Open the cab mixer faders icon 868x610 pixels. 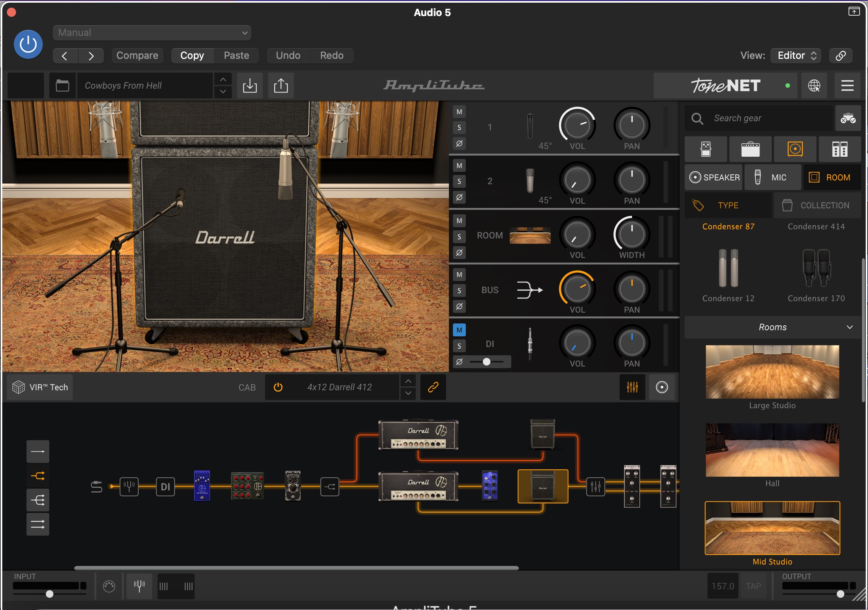click(632, 388)
